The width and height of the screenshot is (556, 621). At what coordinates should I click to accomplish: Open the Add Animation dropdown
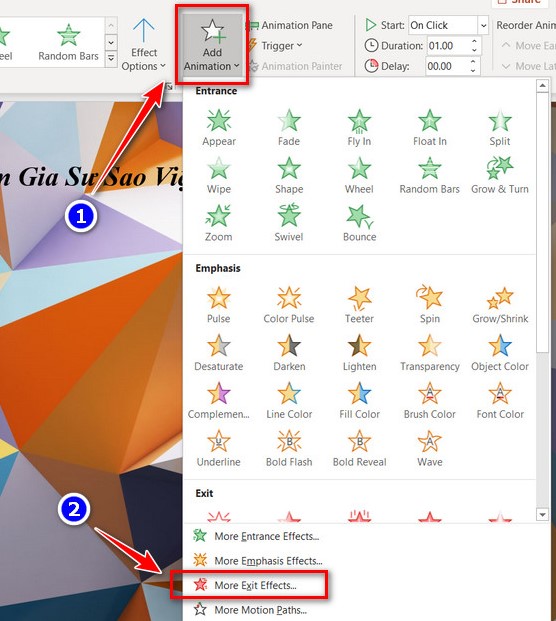coord(212,44)
